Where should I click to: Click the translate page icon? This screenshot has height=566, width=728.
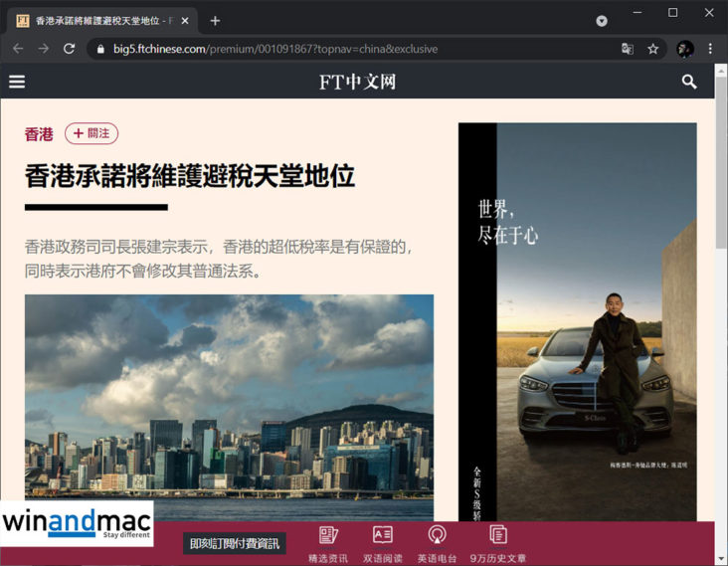click(x=628, y=49)
